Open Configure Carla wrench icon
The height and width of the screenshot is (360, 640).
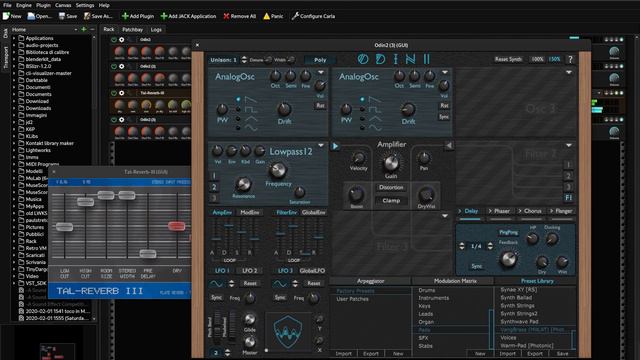coord(295,16)
